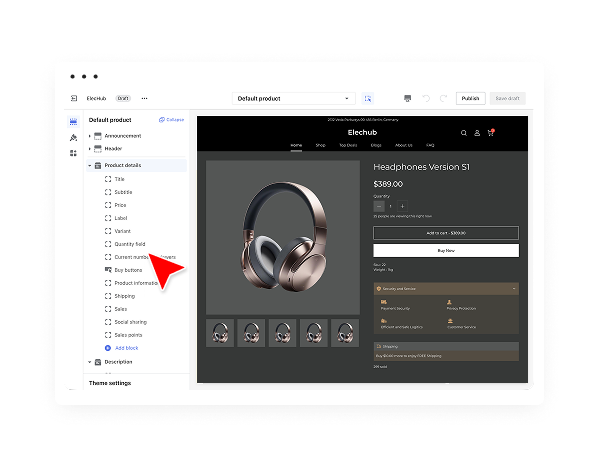The width and height of the screenshot is (600, 468).
Task: Expand the Announcement section in tree
Action: (89, 135)
